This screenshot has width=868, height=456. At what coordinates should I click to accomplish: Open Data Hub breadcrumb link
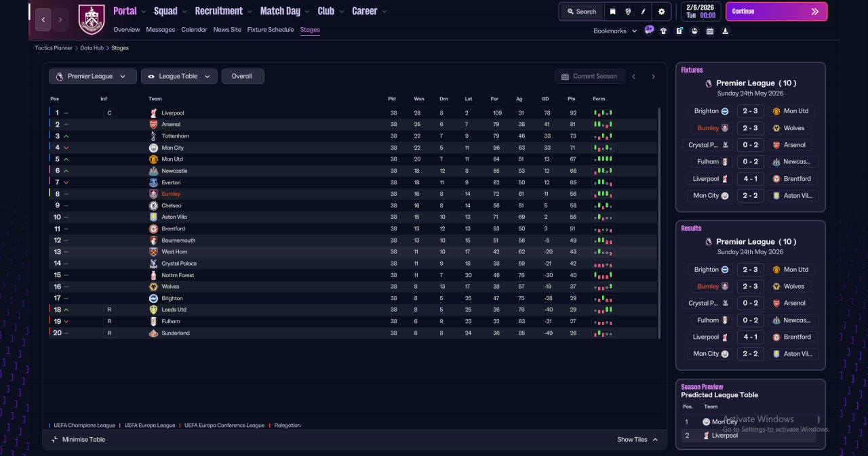92,48
